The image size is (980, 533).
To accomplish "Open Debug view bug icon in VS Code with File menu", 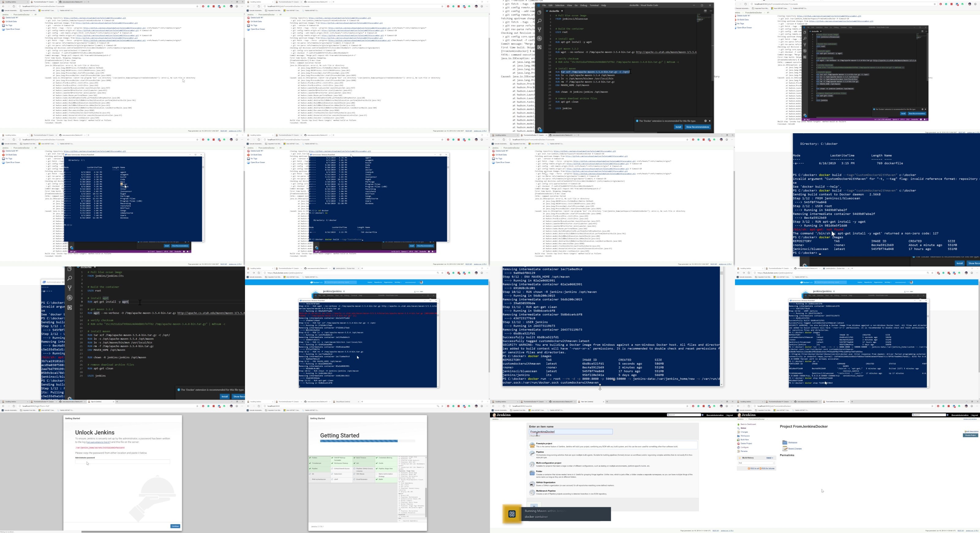I will click(x=539, y=38).
